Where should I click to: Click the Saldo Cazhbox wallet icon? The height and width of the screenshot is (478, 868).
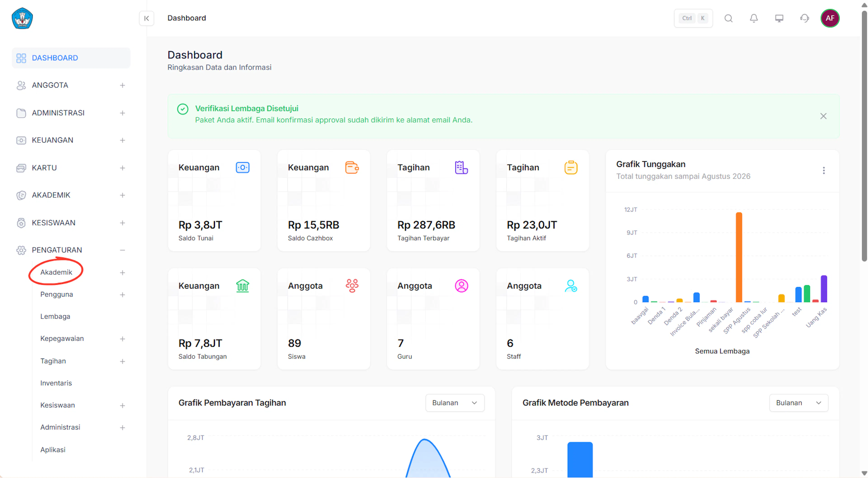[x=352, y=167]
